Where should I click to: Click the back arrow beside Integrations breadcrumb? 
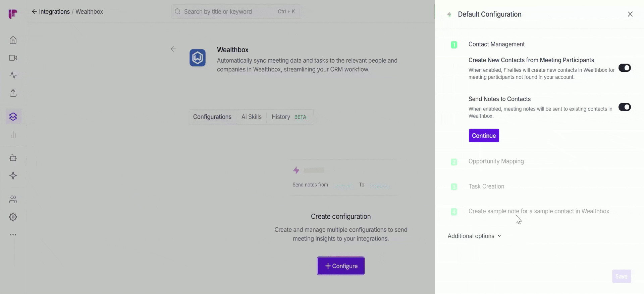point(34,11)
